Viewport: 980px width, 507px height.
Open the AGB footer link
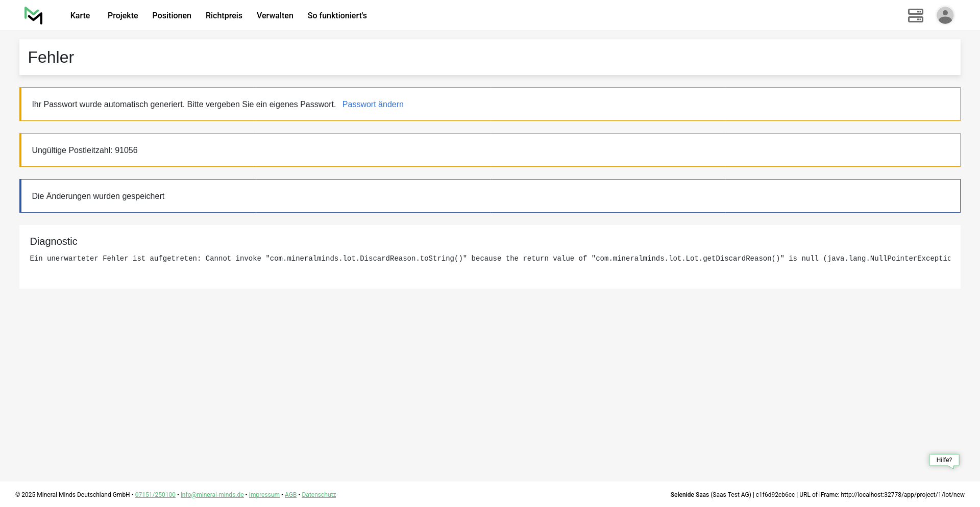click(290, 495)
